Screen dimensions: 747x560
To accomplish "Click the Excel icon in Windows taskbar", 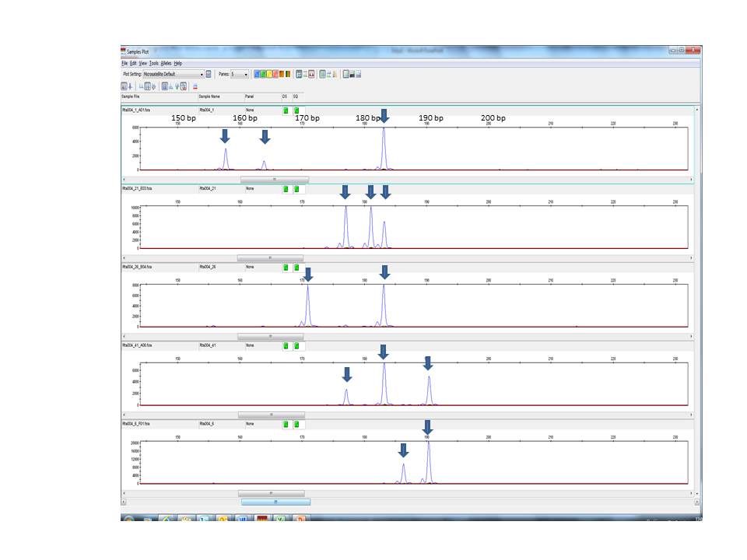I will click(279, 519).
